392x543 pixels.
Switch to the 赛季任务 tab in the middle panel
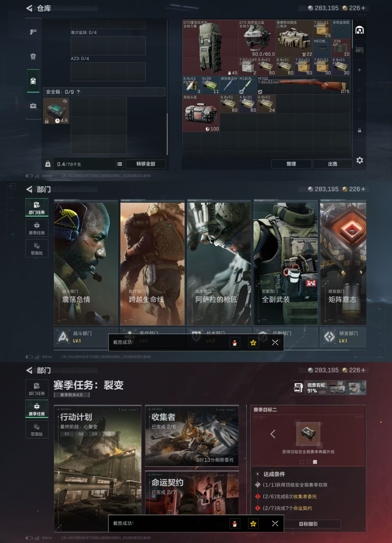[37, 228]
